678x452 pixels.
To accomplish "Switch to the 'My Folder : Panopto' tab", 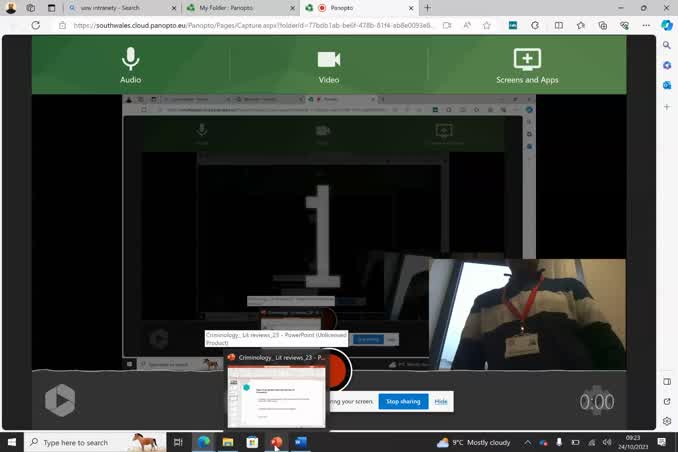I will pos(238,8).
